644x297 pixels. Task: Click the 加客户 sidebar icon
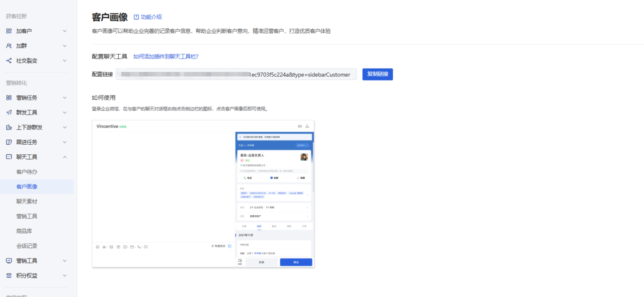pos(9,31)
